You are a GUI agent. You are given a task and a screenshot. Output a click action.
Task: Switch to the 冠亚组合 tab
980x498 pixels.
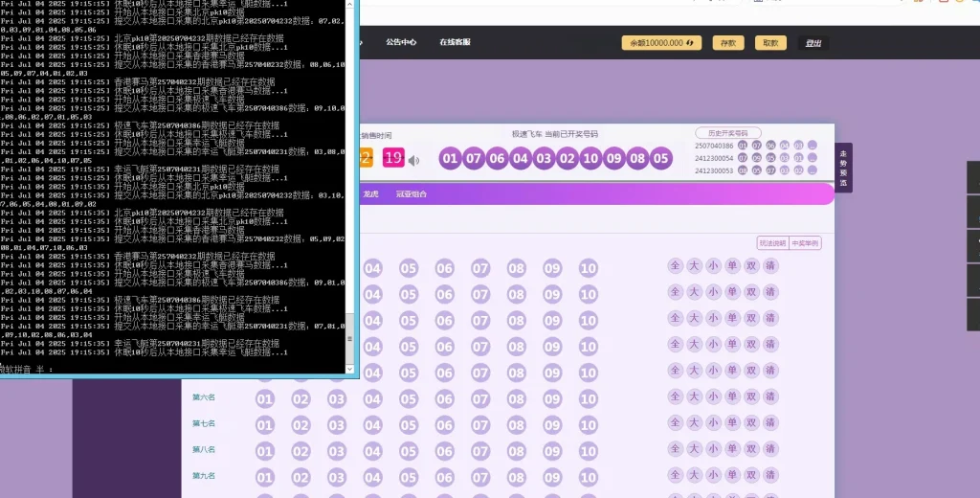click(x=412, y=194)
